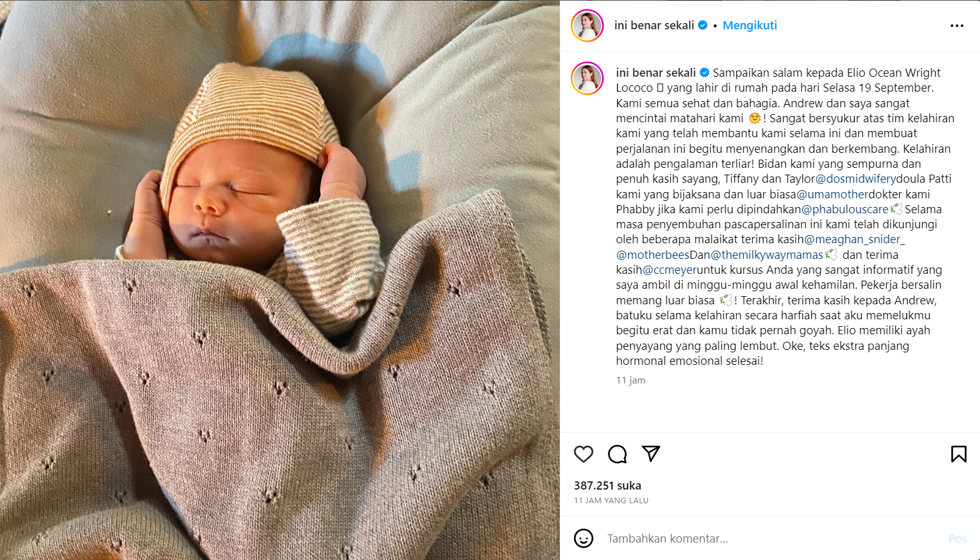Open more options three-dot menu
This screenshot has width=980, height=560.
pos(957,26)
